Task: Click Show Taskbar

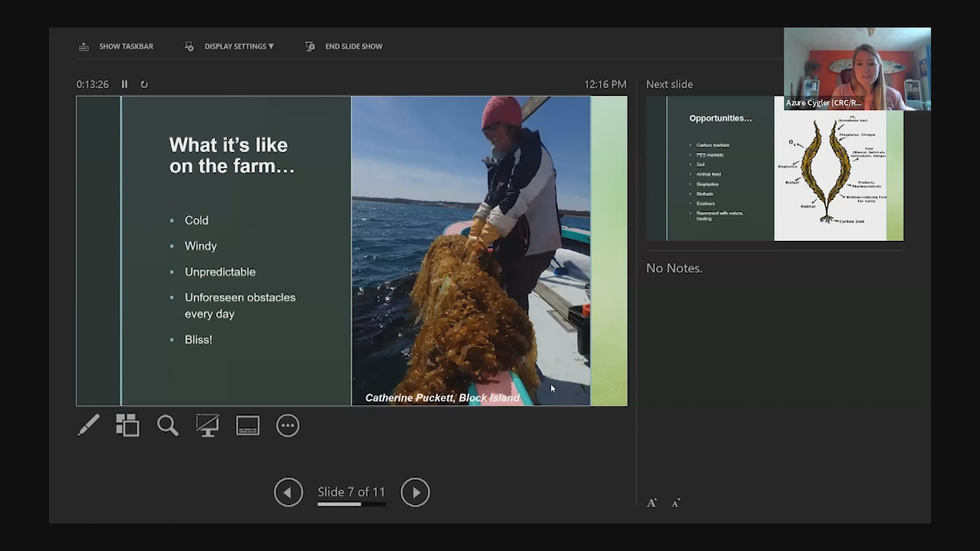Action: click(126, 46)
